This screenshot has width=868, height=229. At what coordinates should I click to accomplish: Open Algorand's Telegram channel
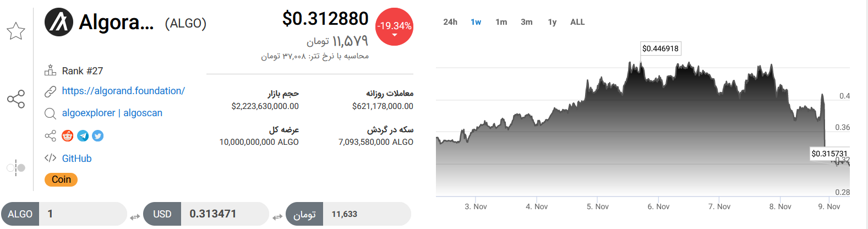coord(83,136)
